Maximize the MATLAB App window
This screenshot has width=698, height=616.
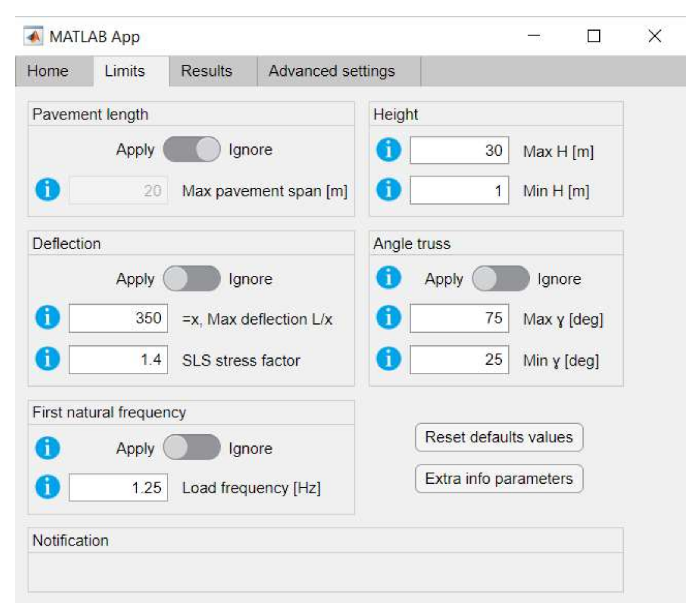594,36
